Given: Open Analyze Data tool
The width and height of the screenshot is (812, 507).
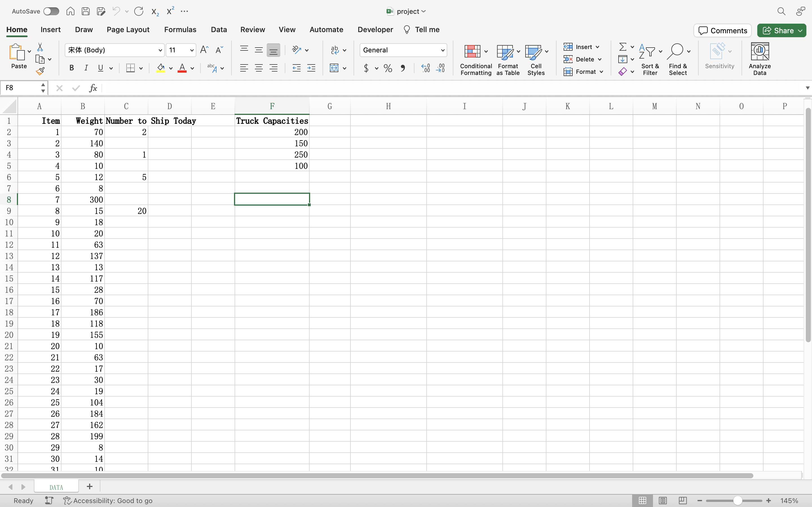Looking at the screenshot, I should click(759, 59).
